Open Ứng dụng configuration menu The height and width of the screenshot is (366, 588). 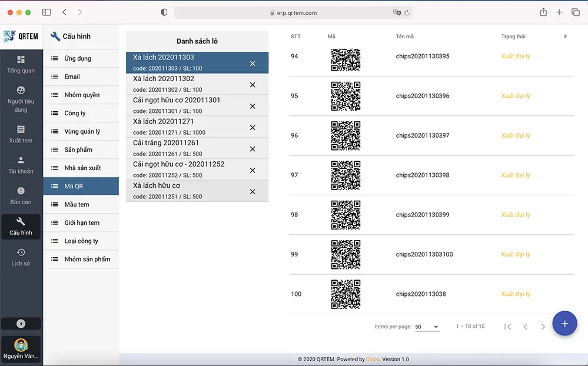[x=81, y=58]
